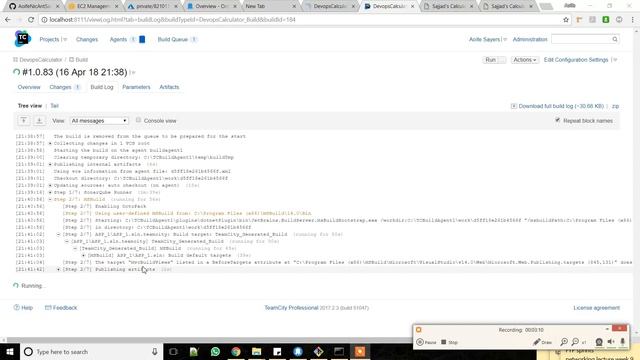Open the Administration link
This screenshot has width=640, height=360.
(530, 39)
